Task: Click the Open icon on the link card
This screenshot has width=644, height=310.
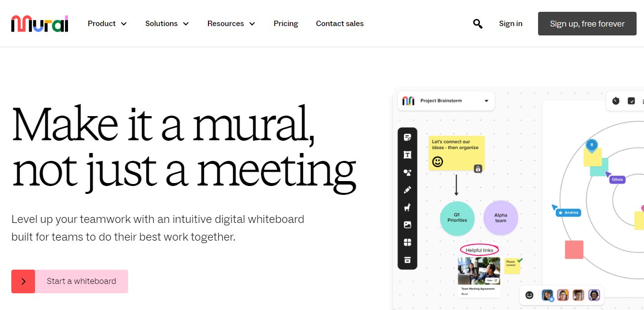Action: point(492,280)
